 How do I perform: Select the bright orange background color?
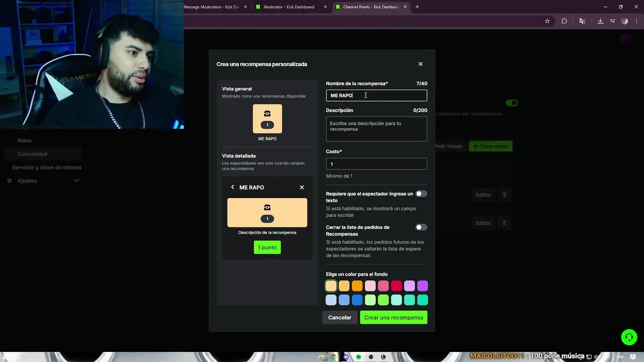[357, 286]
